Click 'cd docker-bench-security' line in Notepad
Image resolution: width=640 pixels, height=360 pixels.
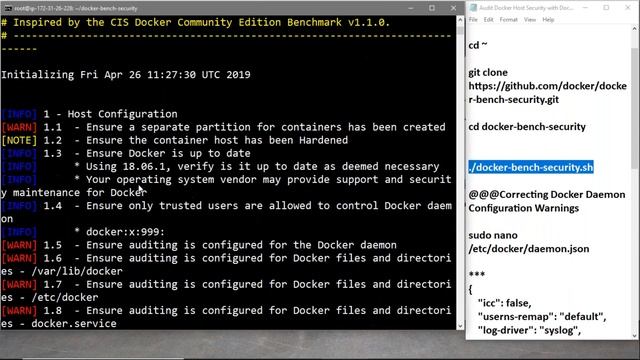click(x=527, y=127)
